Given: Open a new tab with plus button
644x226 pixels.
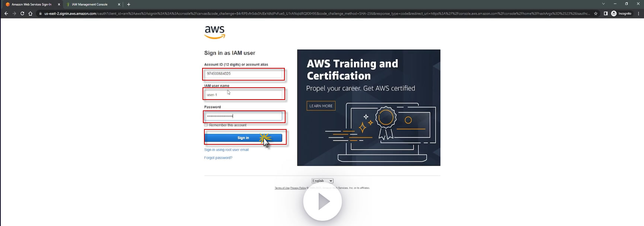Looking at the screenshot, I should pyautogui.click(x=129, y=4).
